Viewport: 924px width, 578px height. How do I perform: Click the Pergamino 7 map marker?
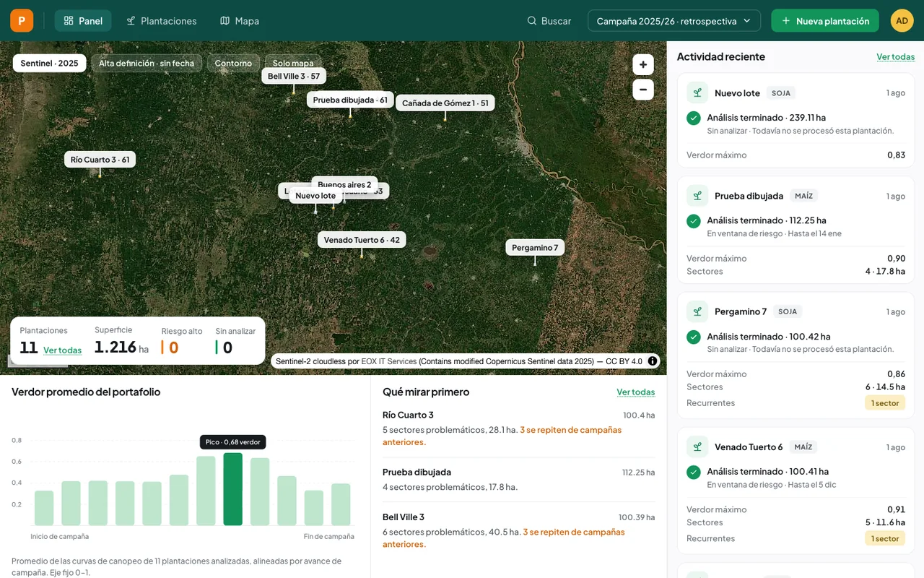pos(535,248)
